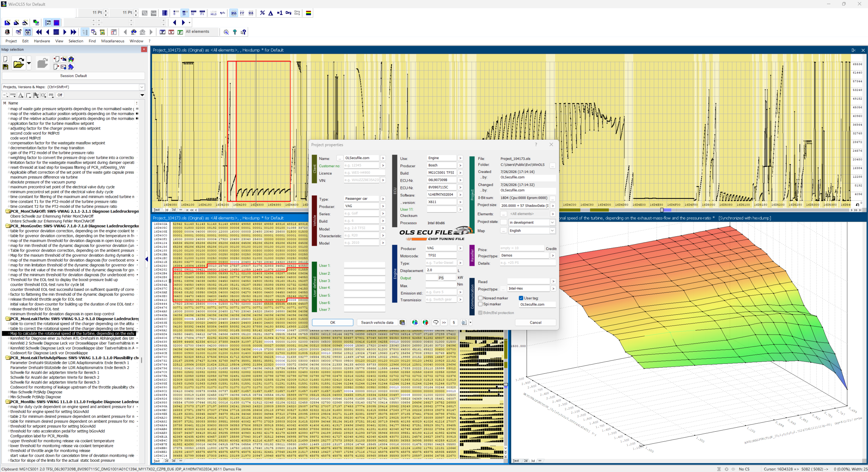
Task: Open project with yellow folder icon
Action: [x=18, y=63]
